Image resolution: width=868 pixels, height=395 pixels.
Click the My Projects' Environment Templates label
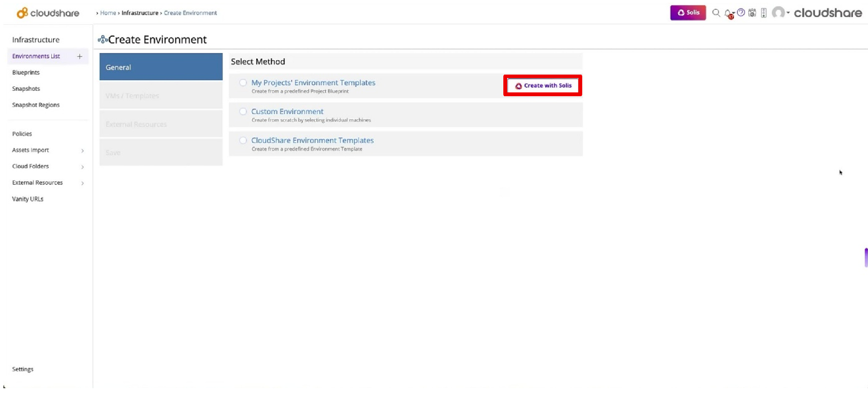click(x=313, y=83)
